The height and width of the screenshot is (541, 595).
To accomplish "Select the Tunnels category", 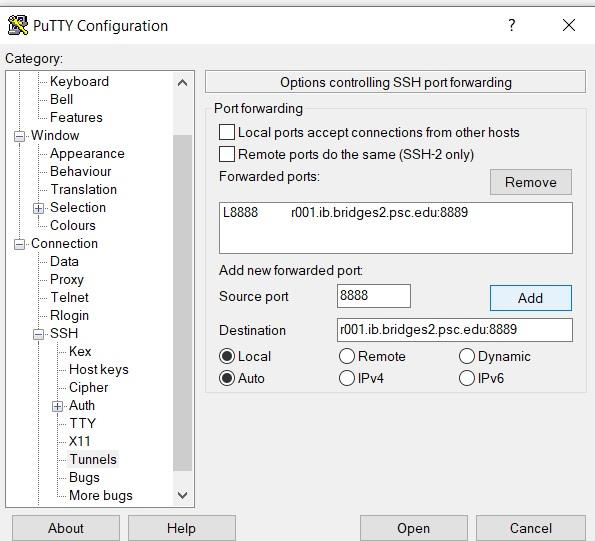I will coord(93,459).
